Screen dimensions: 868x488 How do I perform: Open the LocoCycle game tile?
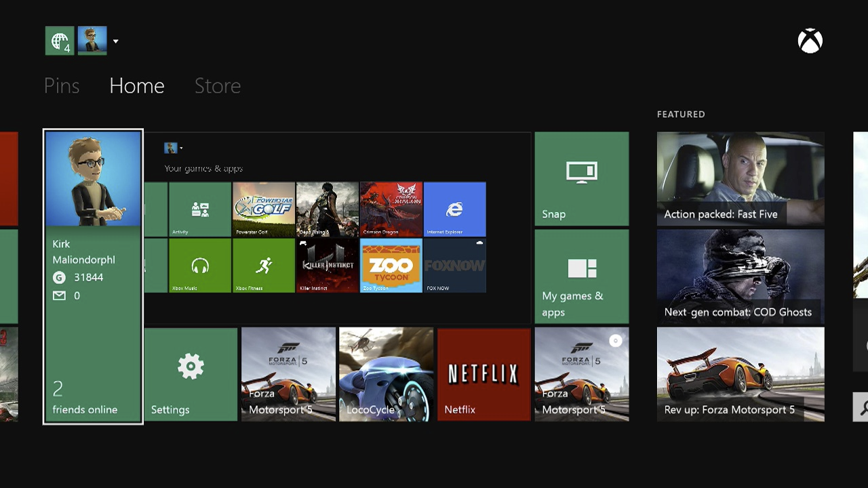click(386, 374)
